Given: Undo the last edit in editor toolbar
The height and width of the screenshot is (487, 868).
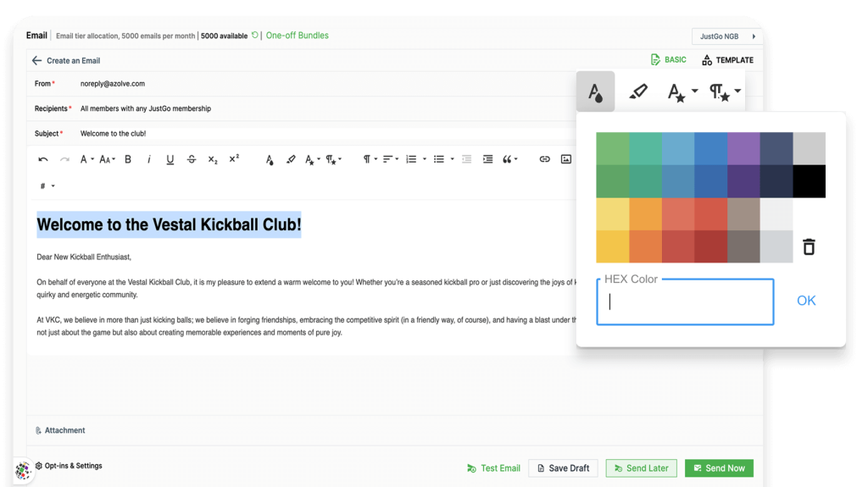Looking at the screenshot, I should click(x=42, y=159).
